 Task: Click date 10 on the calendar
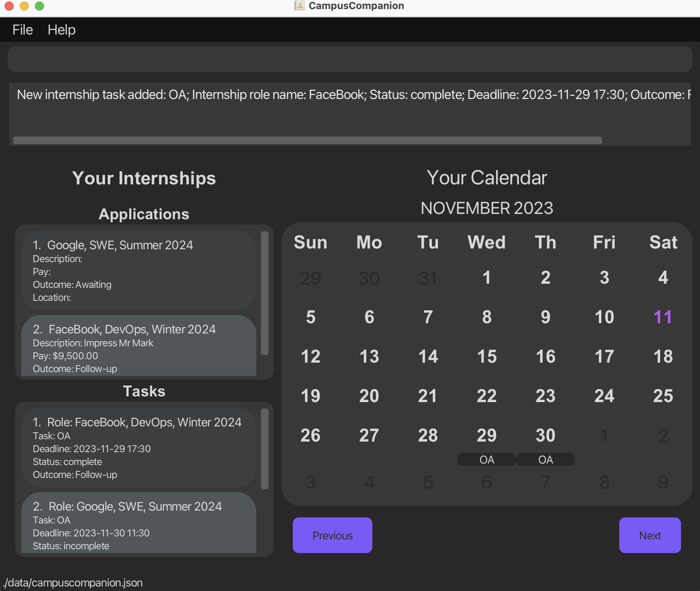click(604, 317)
